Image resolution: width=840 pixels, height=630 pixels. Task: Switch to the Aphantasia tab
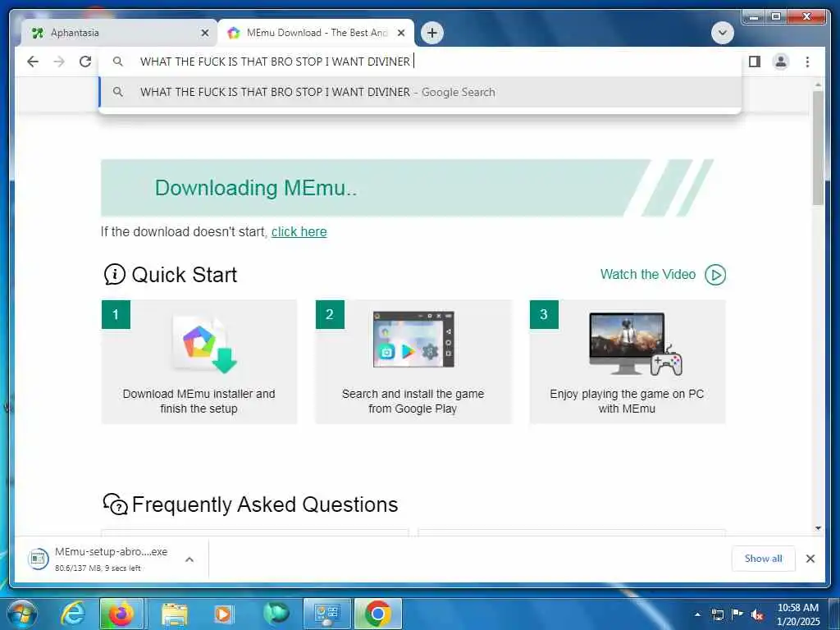118,33
